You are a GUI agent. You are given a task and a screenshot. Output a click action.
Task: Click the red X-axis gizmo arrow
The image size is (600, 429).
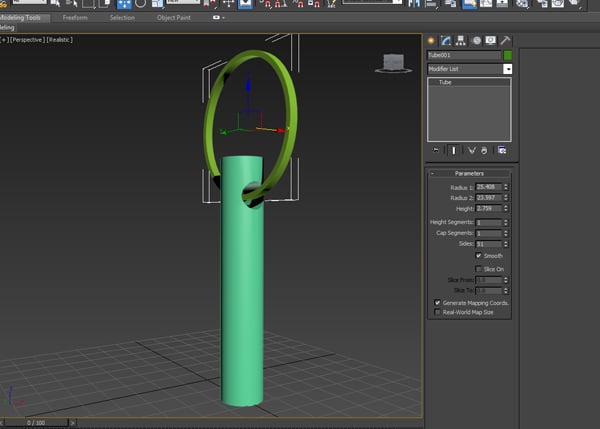pyautogui.click(x=280, y=131)
